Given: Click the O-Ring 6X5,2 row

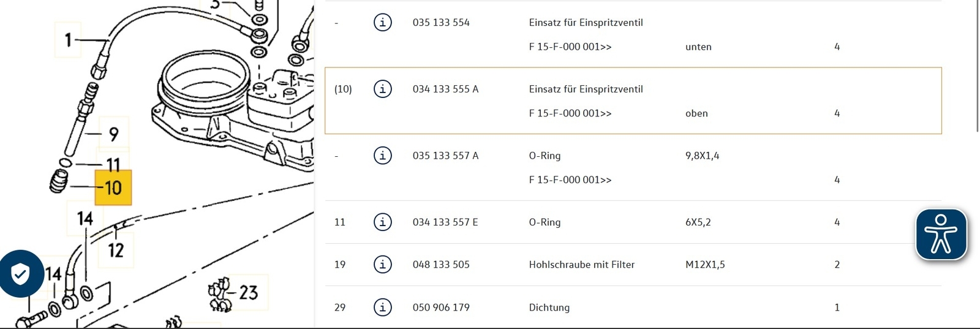Looking at the screenshot, I should tap(633, 222).
